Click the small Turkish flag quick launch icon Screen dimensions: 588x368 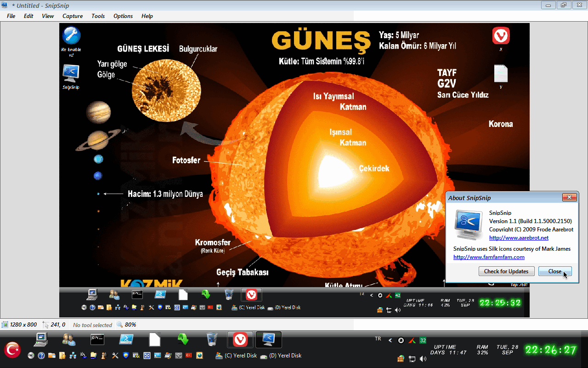coord(189,356)
